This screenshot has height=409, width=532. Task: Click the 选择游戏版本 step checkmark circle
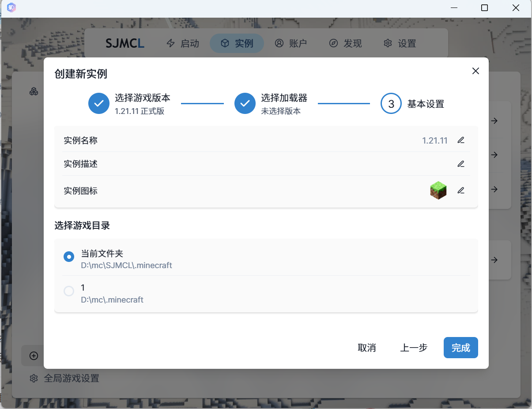(99, 103)
